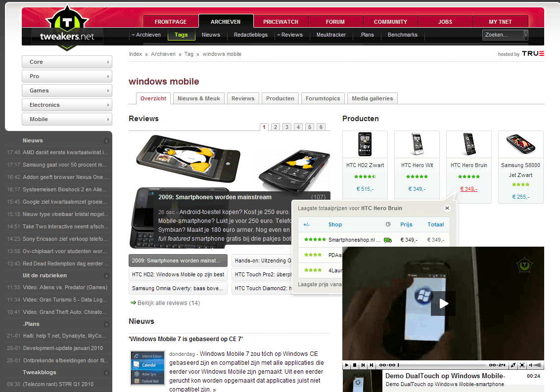The image size is (560, 392).
Task: Open the HTC HD2 Zwart product image
Action: pyautogui.click(x=365, y=144)
